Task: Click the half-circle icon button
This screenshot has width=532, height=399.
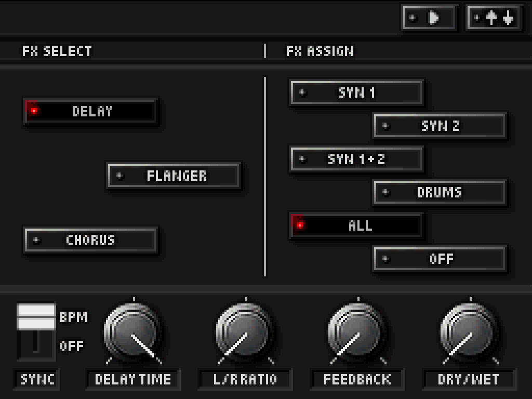Action: point(429,18)
